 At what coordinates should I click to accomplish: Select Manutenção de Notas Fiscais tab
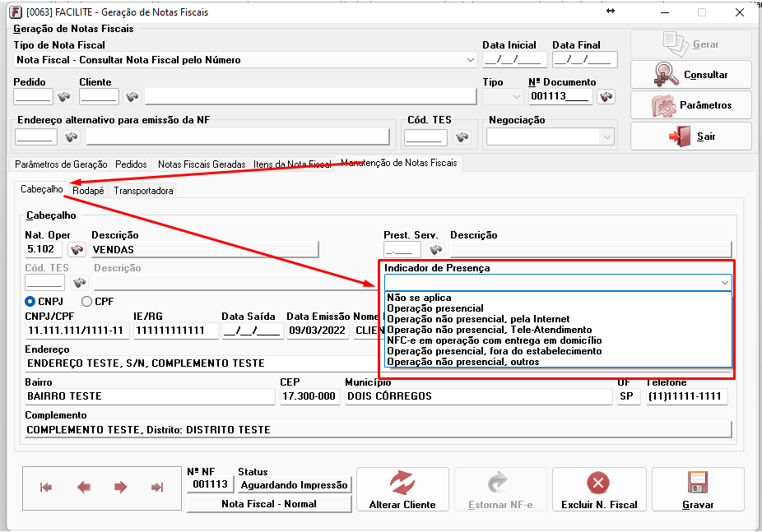399,163
